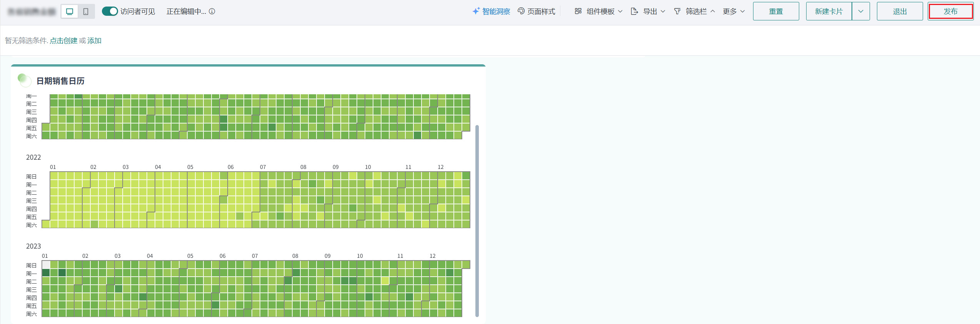Click the 筛选栏 funnel icon
The width and height of the screenshot is (980, 324).
coord(677,11)
